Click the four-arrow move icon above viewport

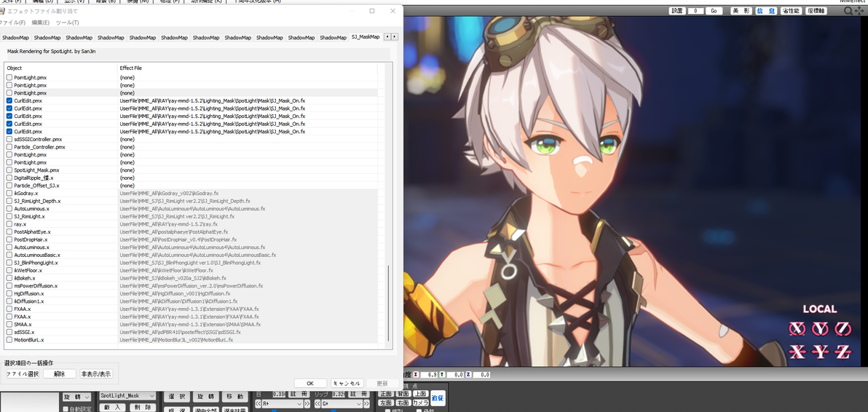[859, 11]
